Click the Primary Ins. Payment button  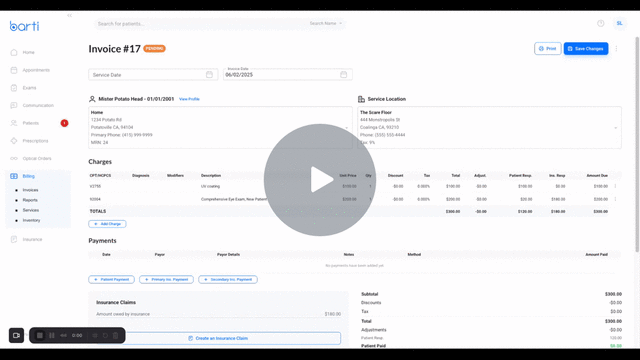point(166,280)
